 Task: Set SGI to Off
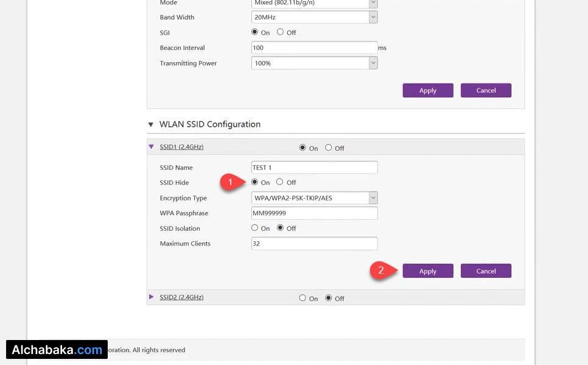click(280, 32)
